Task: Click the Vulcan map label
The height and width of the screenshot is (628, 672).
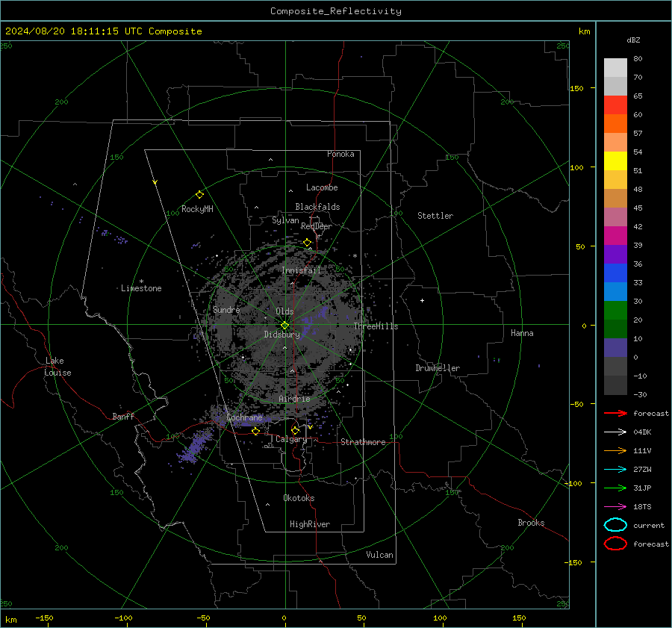Action: (x=379, y=555)
